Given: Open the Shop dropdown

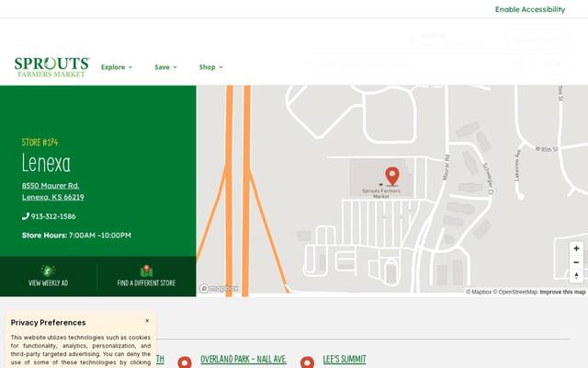Looking at the screenshot, I should tap(210, 67).
